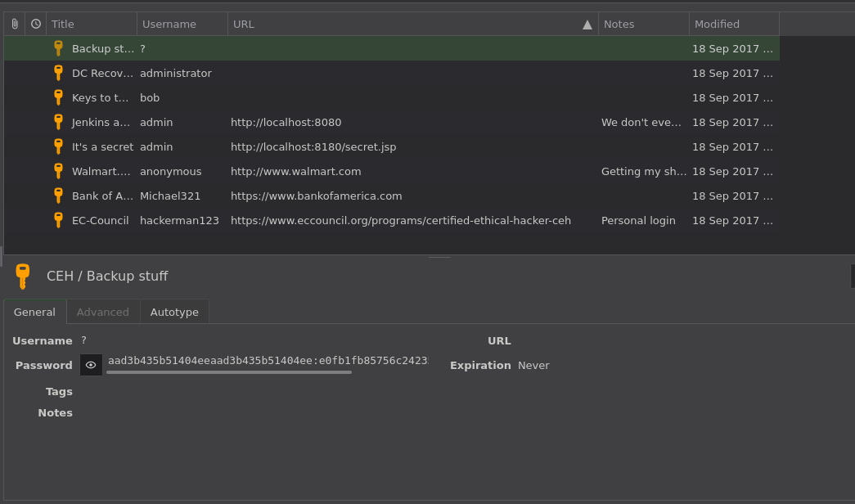The height and width of the screenshot is (504, 855).
Task: Click the key icon of Bank of America entry
Action: coord(58,196)
